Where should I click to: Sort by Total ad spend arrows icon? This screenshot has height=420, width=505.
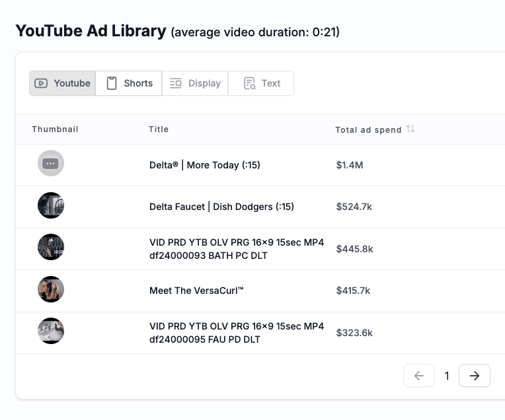pyautogui.click(x=410, y=129)
